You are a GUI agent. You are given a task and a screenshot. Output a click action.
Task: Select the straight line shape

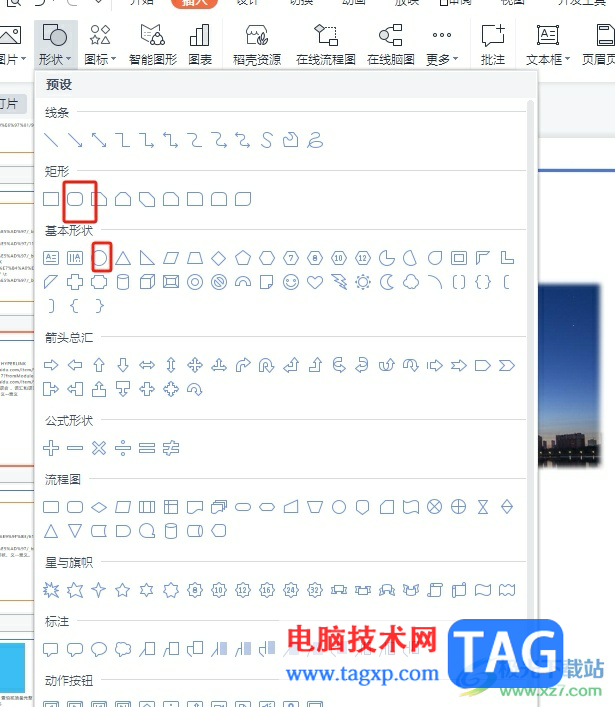coord(51,140)
